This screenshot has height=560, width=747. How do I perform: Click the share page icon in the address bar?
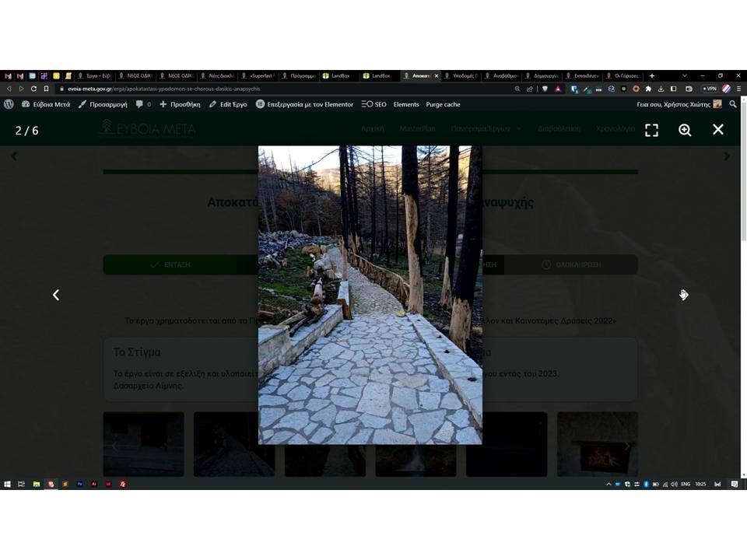[x=529, y=89]
